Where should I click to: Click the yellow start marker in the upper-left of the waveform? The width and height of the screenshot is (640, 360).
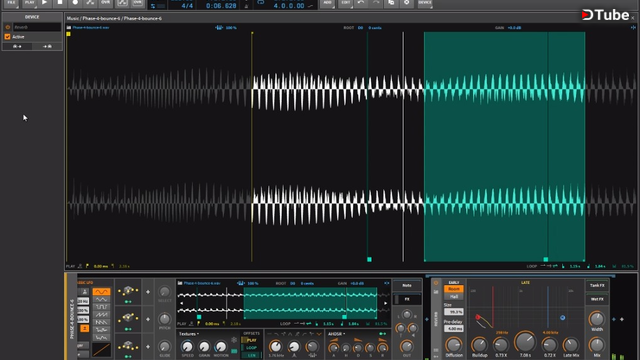(x=69, y=34)
